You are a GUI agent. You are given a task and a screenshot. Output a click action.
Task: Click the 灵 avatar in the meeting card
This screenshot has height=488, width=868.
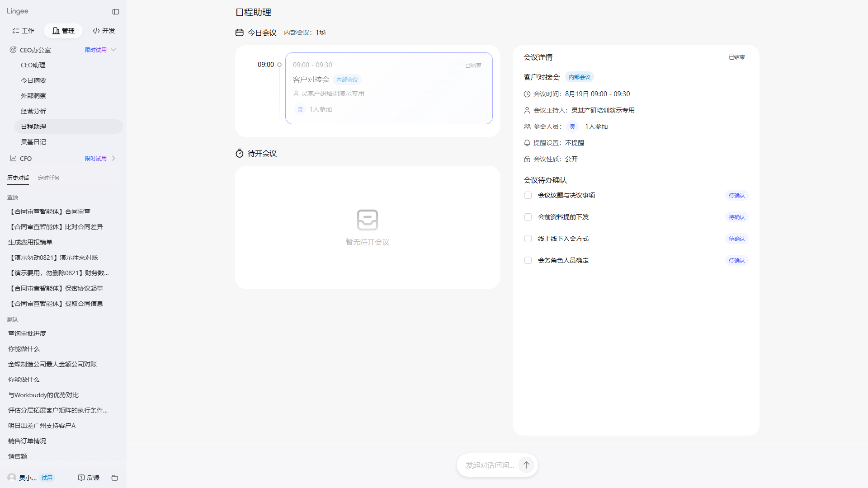click(300, 109)
